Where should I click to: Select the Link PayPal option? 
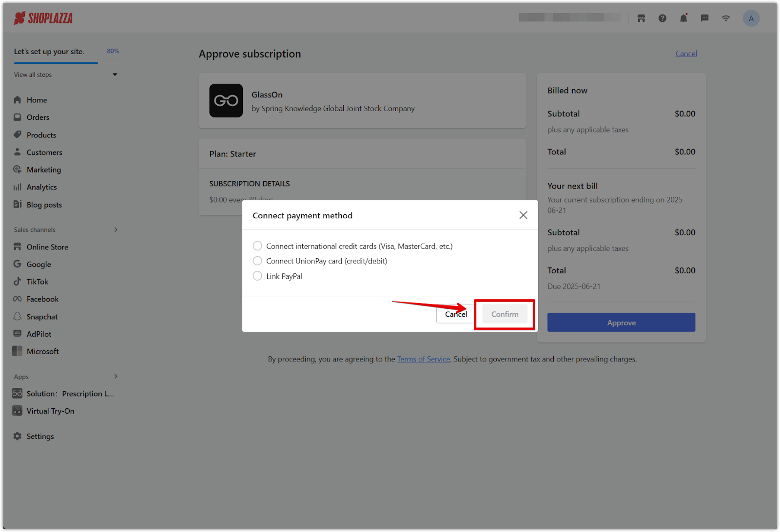[x=257, y=276]
